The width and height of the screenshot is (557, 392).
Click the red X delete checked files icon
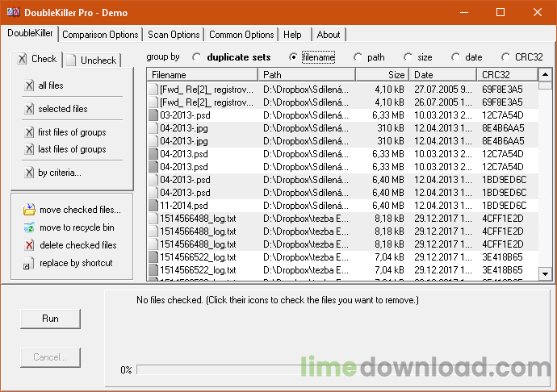pyautogui.click(x=29, y=245)
